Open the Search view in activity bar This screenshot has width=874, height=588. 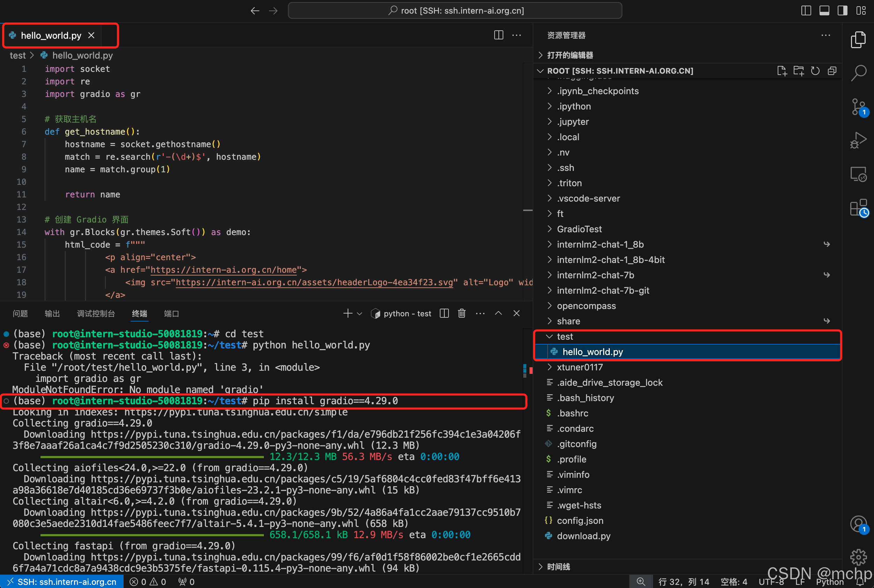click(x=858, y=73)
